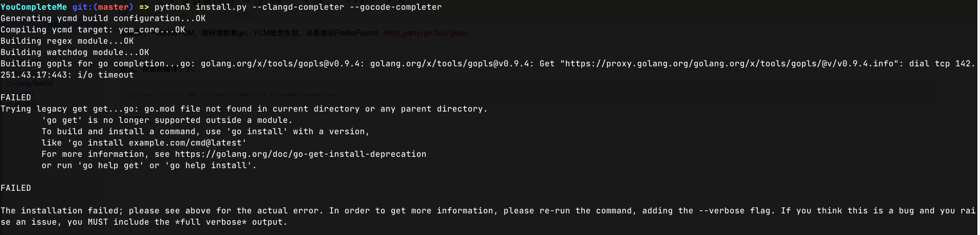
Task: Click the yellow => prompt arrow
Action: (144, 7)
